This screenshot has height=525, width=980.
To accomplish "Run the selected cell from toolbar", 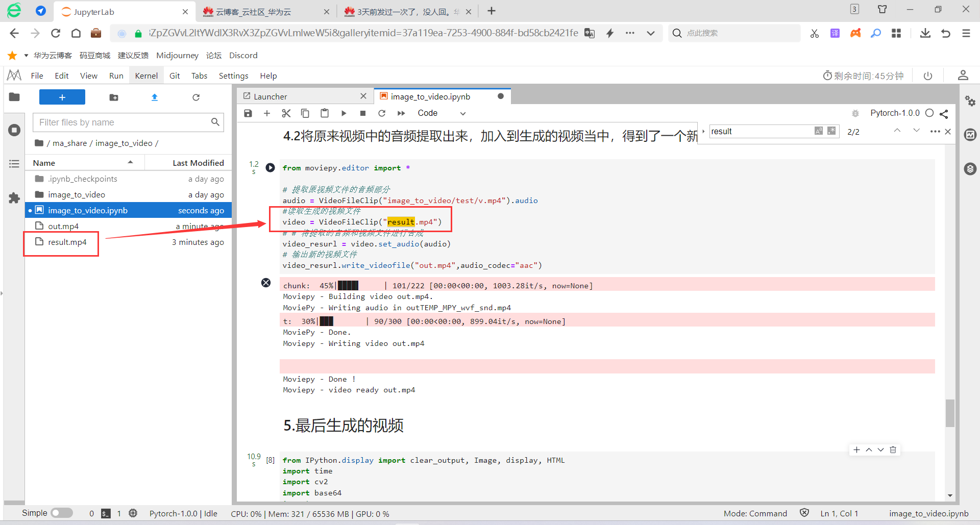I will click(x=344, y=113).
